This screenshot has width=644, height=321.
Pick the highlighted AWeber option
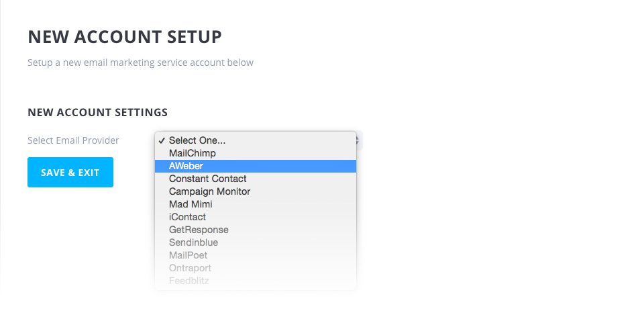[186, 166]
